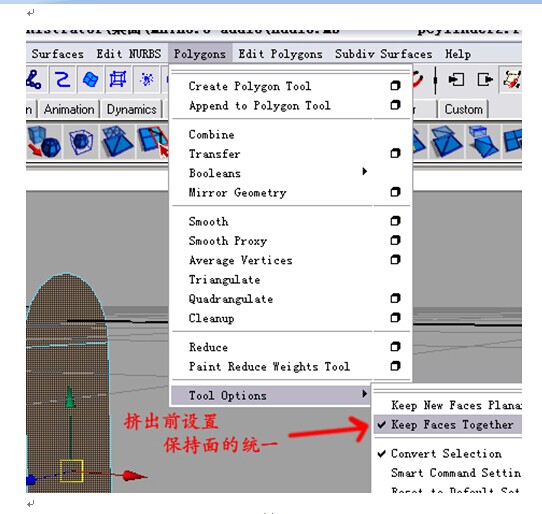
Task: Open Smooth Proxy option box
Action: point(395,240)
